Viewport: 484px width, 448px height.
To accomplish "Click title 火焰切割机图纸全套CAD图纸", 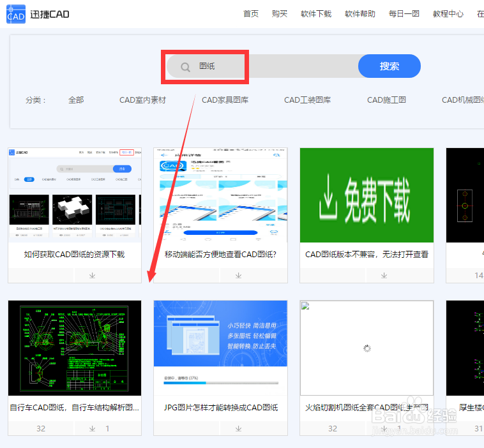I will coord(367,408).
